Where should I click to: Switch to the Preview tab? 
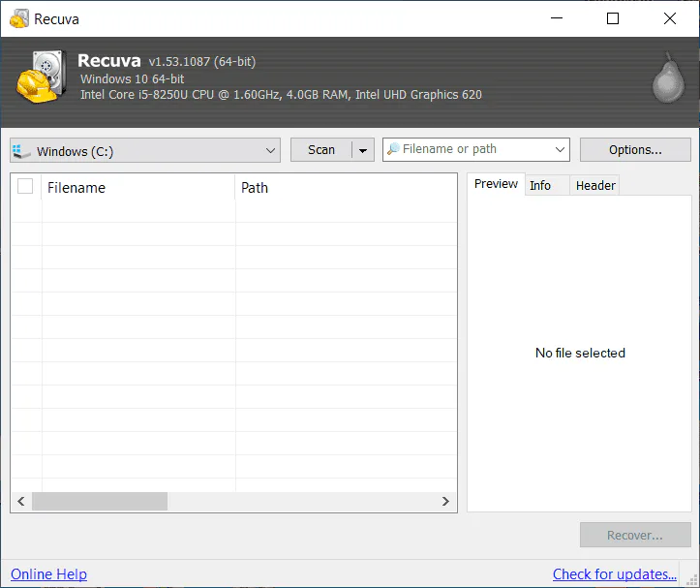click(x=496, y=184)
